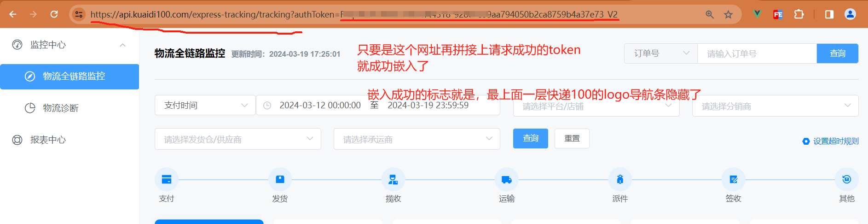
Task: Click the browser forward arrow
Action: tap(33, 14)
